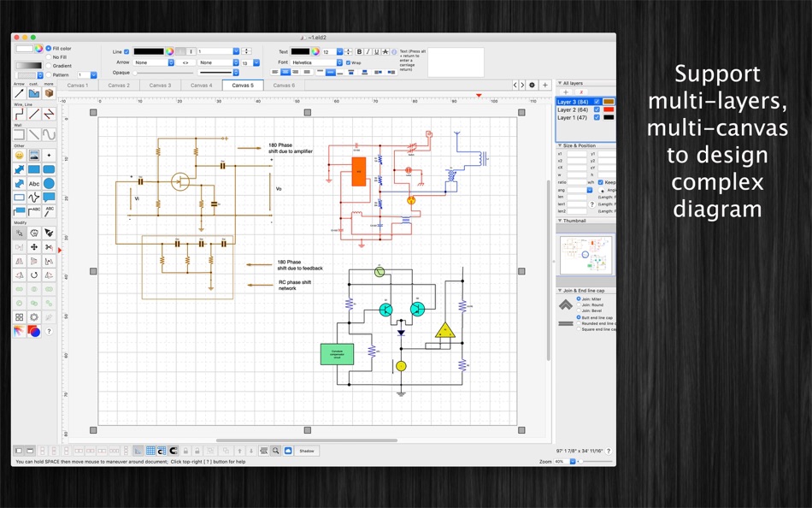Open the Font Helvetica dropdown
This screenshot has height=508, width=812.
[317, 62]
